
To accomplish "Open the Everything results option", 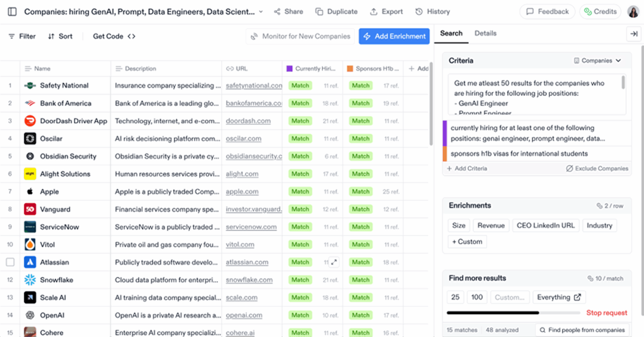I will coord(559,297).
